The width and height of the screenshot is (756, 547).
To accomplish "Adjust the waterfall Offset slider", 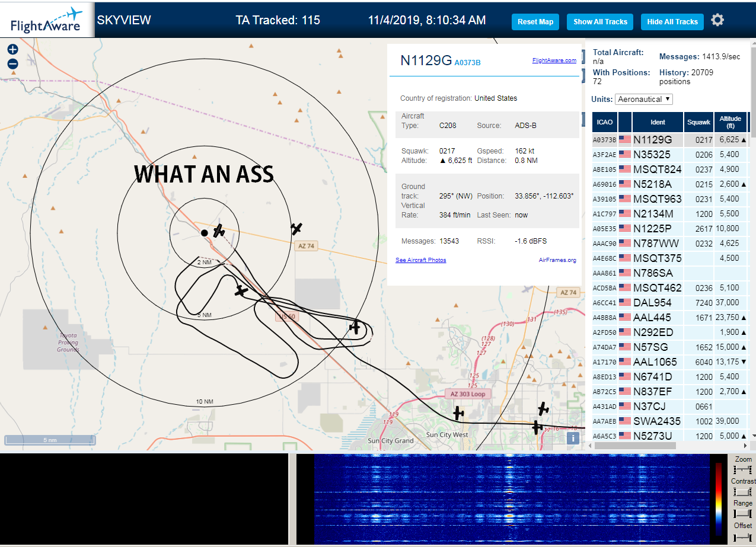I will tap(743, 537).
